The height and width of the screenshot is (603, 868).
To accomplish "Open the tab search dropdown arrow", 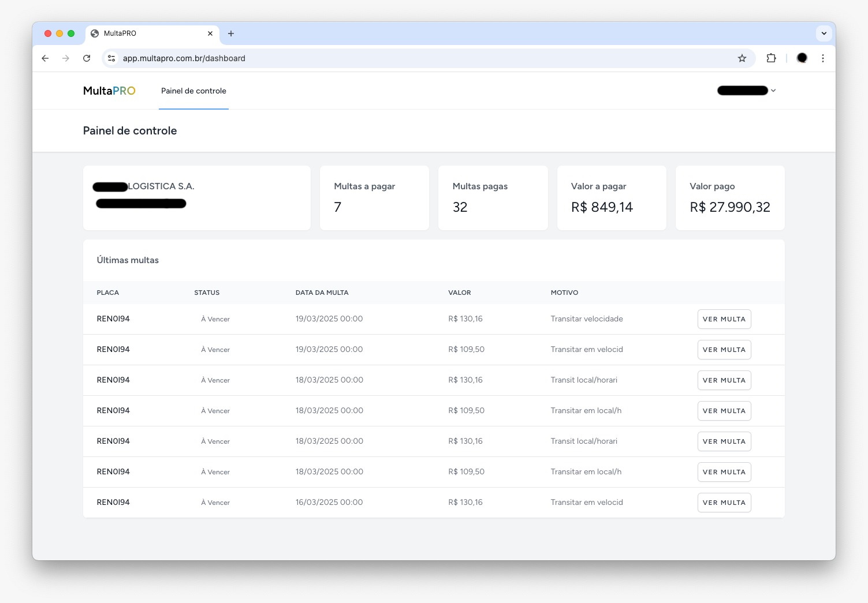I will [x=824, y=33].
